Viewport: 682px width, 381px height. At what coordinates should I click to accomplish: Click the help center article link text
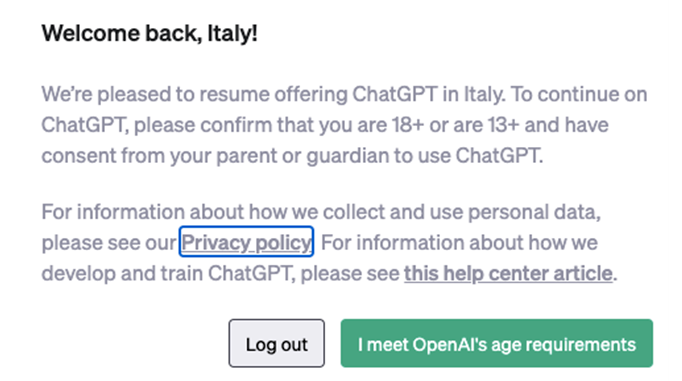pyautogui.click(x=508, y=273)
